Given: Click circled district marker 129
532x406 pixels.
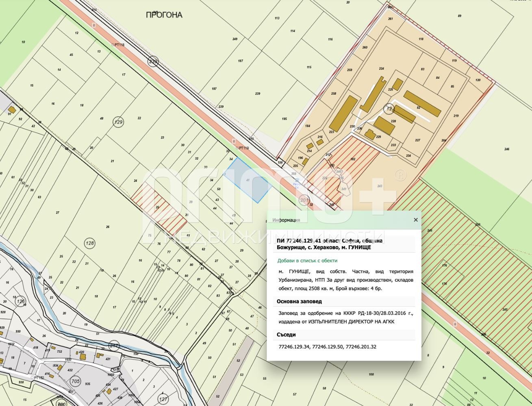Looking at the screenshot, I should coord(118,122).
